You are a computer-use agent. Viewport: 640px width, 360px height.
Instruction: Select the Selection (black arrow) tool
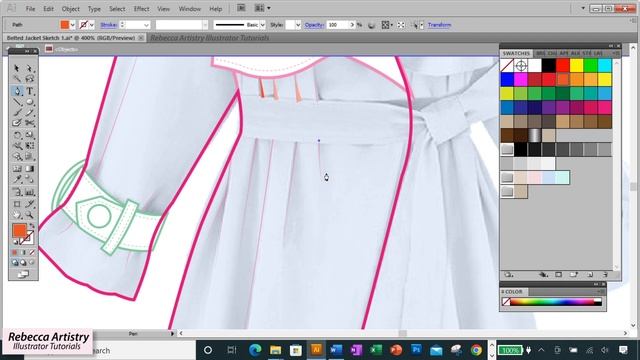pos(17,68)
